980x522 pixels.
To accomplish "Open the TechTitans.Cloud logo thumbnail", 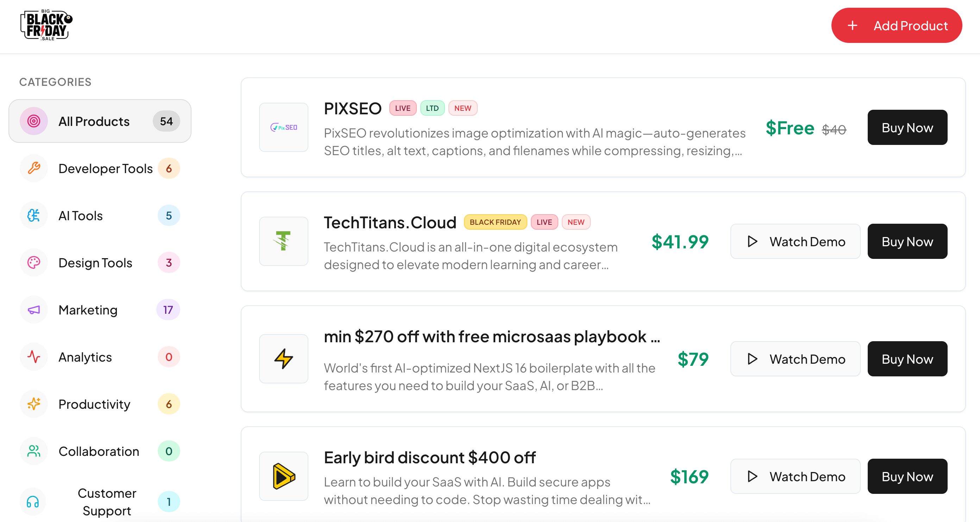I will coord(283,241).
